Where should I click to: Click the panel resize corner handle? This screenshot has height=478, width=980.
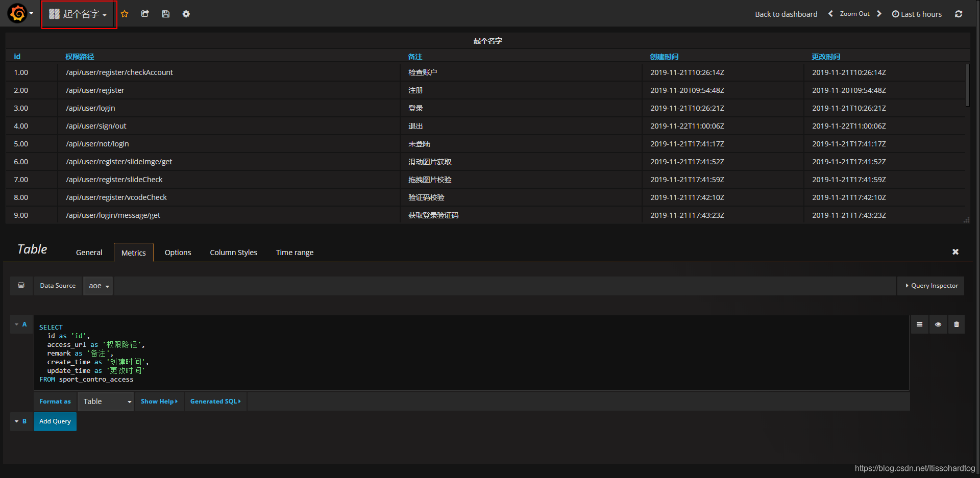click(966, 220)
